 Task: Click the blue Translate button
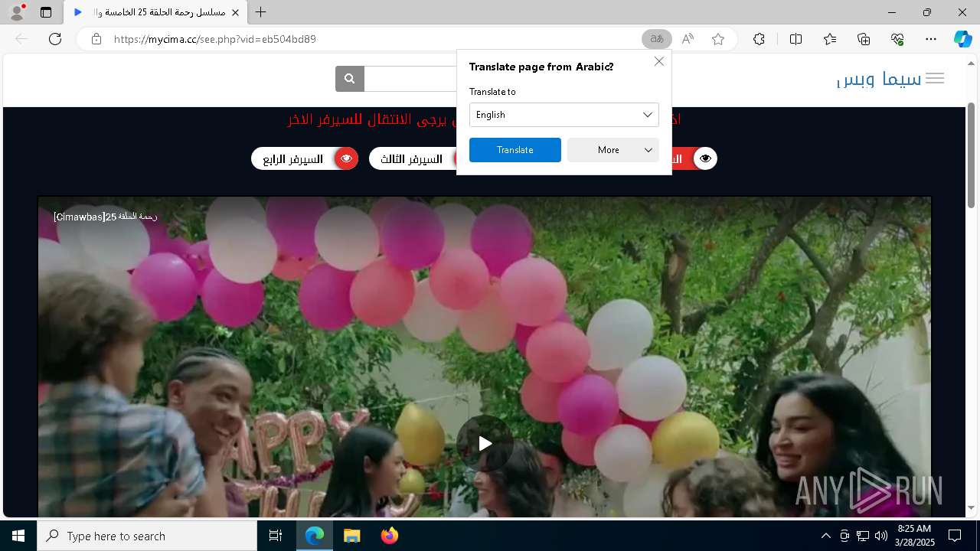point(515,150)
